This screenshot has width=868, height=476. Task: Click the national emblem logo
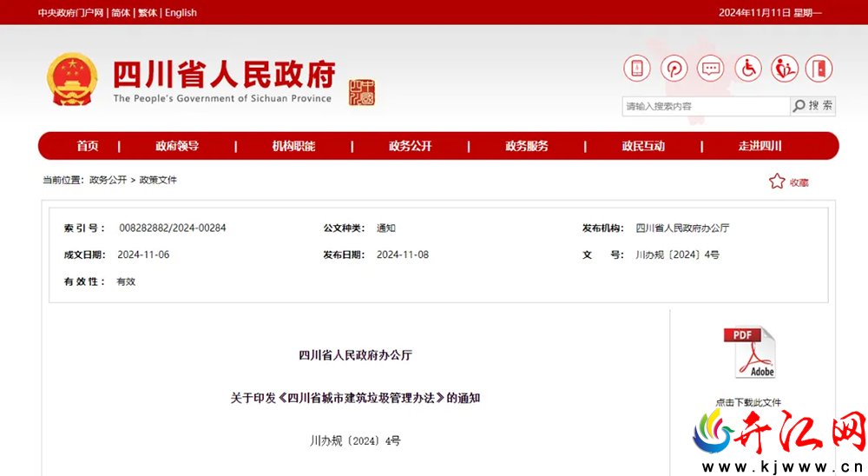(x=73, y=79)
